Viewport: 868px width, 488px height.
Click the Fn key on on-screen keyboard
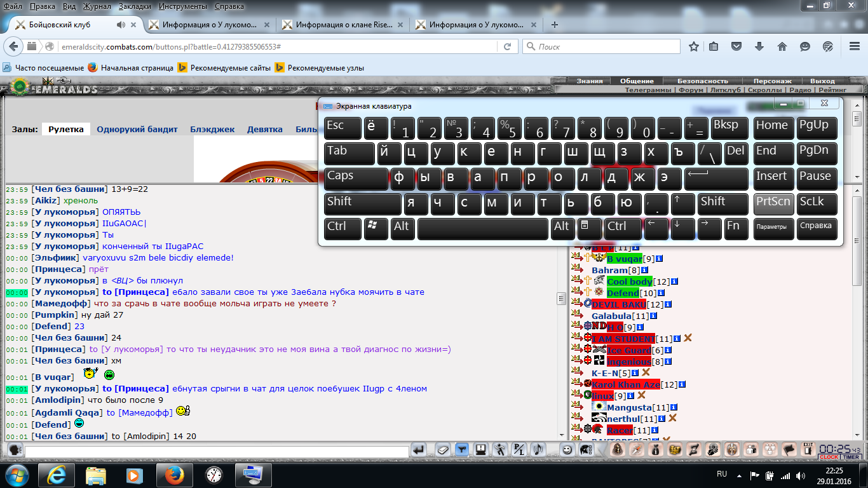pos(736,229)
